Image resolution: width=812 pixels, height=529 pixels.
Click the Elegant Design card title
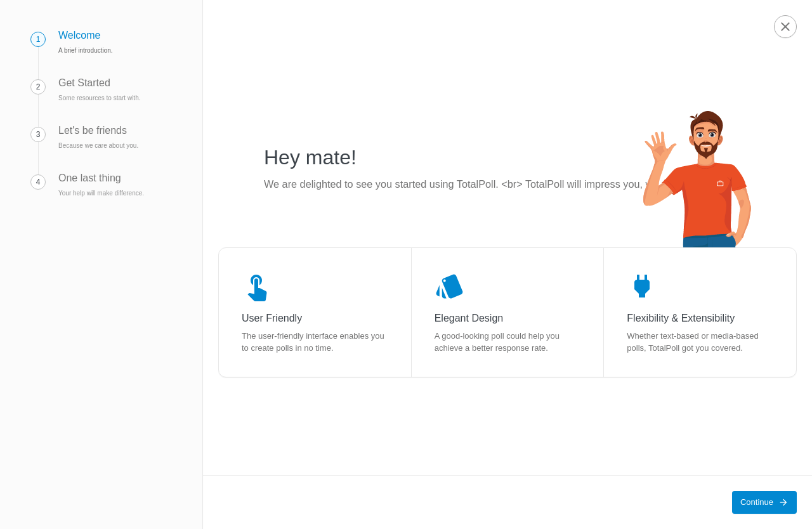pyautogui.click(x=469, y=318)
